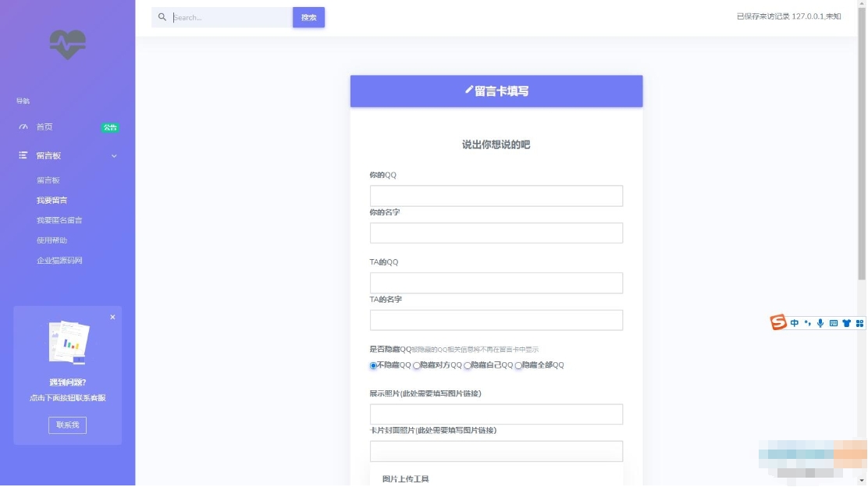Image resolution: width=868 pixels, height=487 pixels.
Task: Close the 遇到问题 help card
Action: [112, 317]
